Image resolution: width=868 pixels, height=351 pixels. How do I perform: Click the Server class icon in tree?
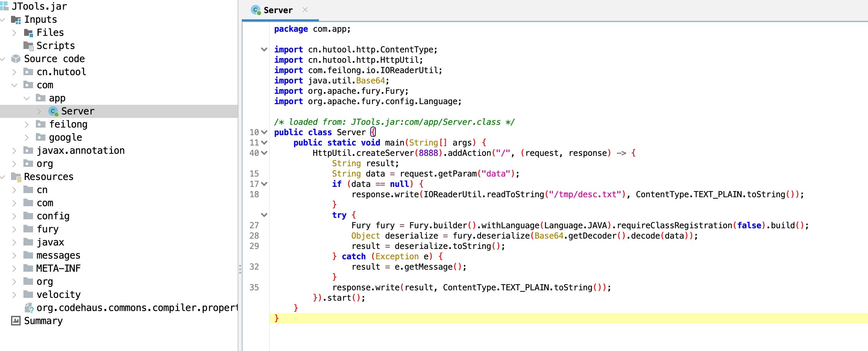coord(53,111)
